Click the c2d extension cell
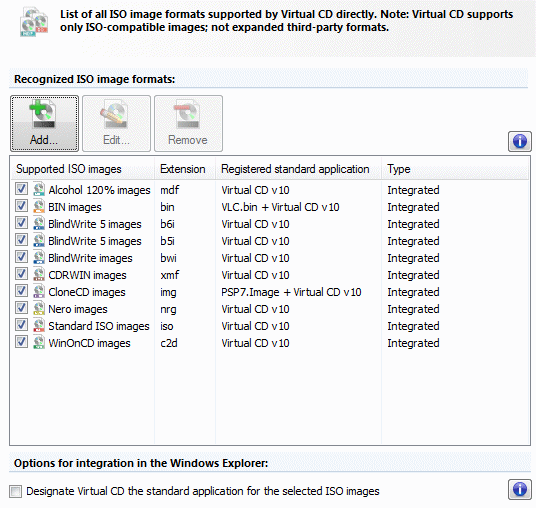536x508 pixels. [169, 343]
